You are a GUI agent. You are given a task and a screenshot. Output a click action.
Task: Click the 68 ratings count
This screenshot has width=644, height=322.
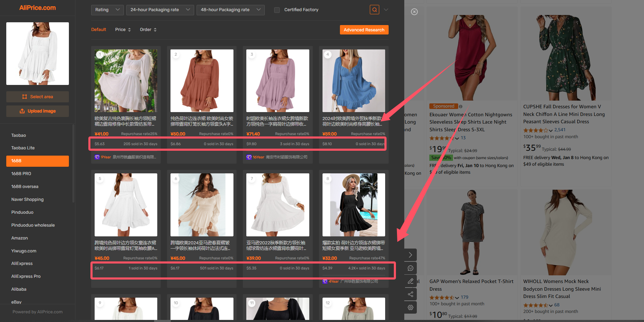(557, 305)
